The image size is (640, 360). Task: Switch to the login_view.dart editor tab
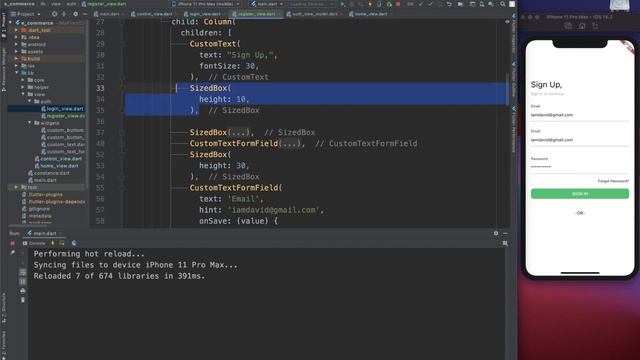[x=204, y=14]
